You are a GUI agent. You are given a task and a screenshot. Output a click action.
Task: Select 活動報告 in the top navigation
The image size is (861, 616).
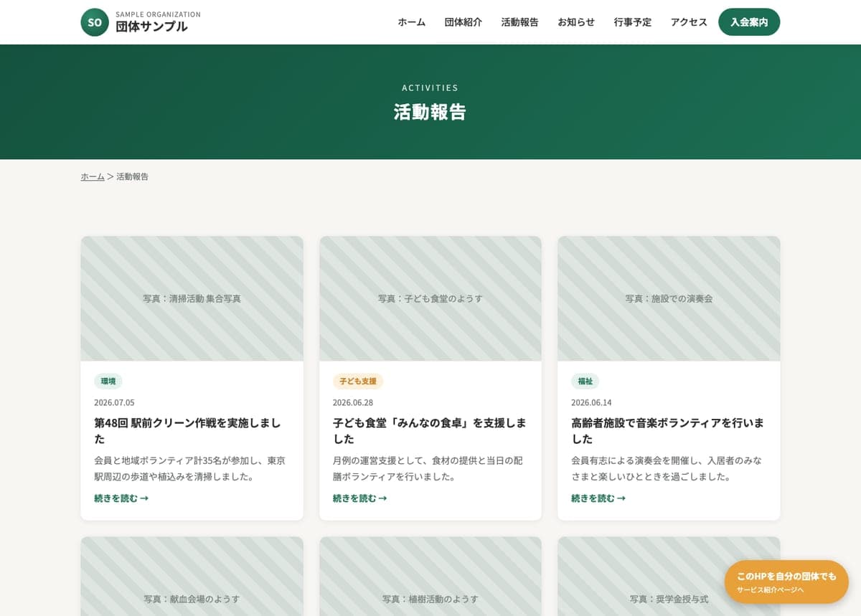pos(520,22)
